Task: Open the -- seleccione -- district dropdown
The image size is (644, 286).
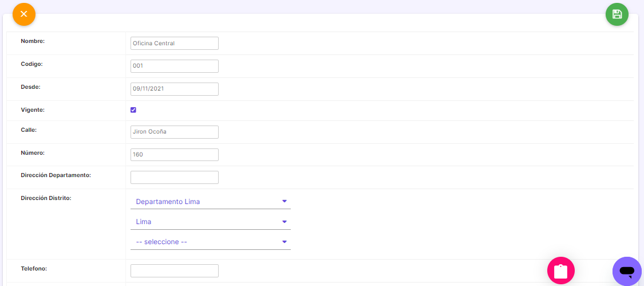Action: (x=211, y=242)
